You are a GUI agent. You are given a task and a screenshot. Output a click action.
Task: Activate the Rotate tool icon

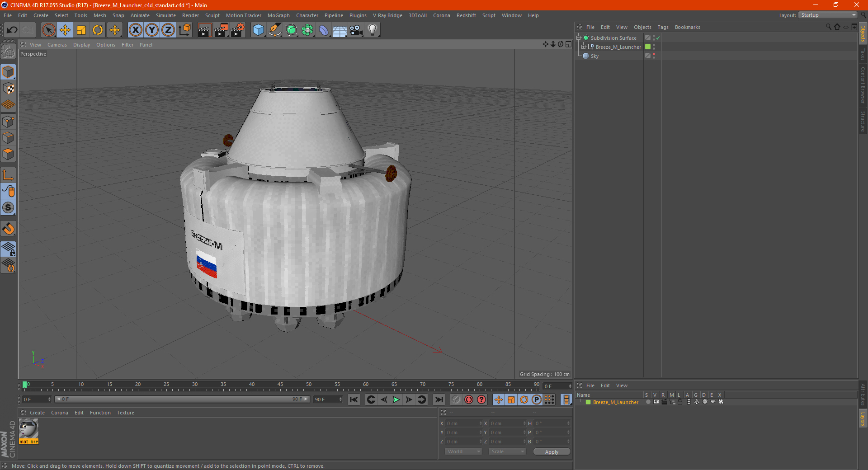98,30
